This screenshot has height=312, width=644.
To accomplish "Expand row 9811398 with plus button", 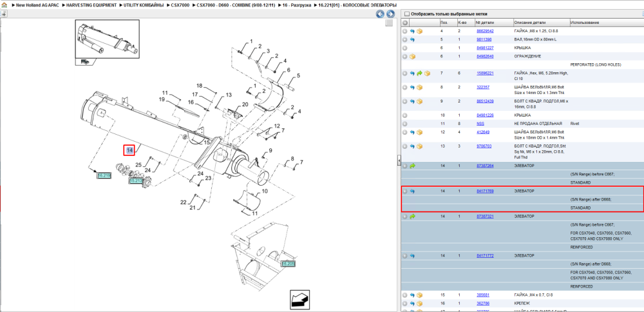I will point(405,39).
